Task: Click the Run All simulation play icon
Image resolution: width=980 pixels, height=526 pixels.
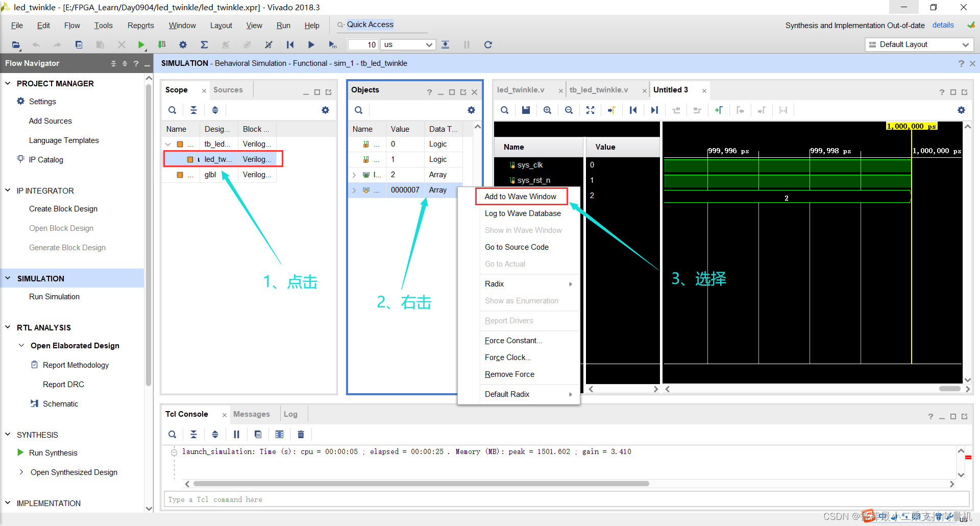Action: 311,45
